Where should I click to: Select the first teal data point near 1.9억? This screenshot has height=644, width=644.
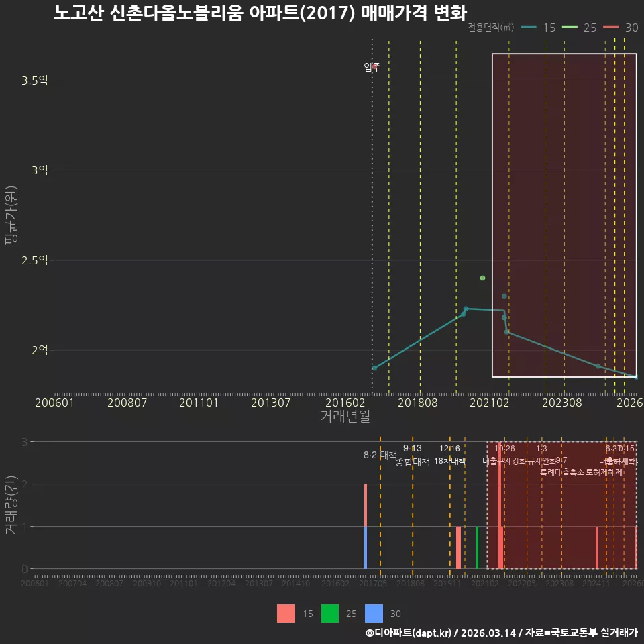[x=374, y=368]
